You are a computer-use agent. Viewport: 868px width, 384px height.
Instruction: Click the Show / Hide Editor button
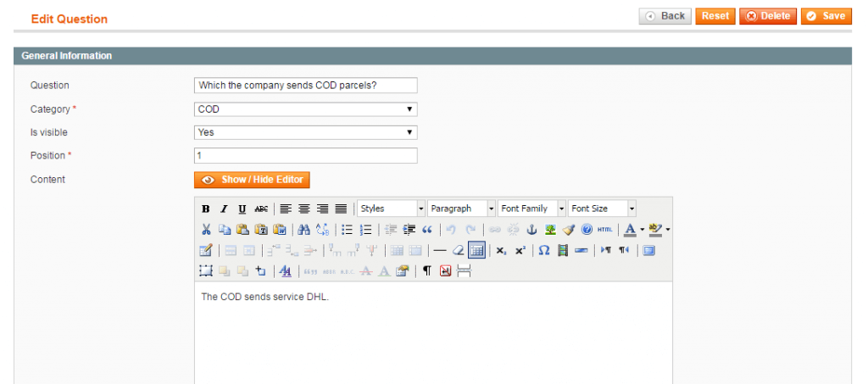click(x=252, y=180)
